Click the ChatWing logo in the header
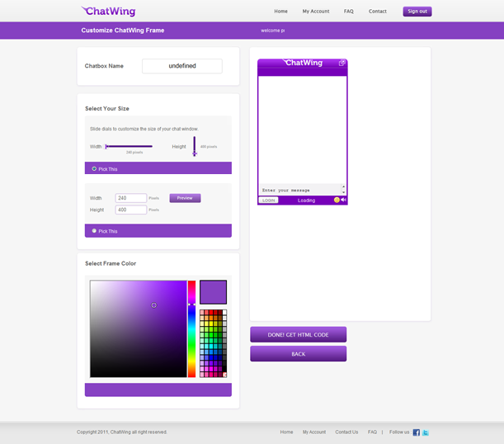 click(108, 12)
